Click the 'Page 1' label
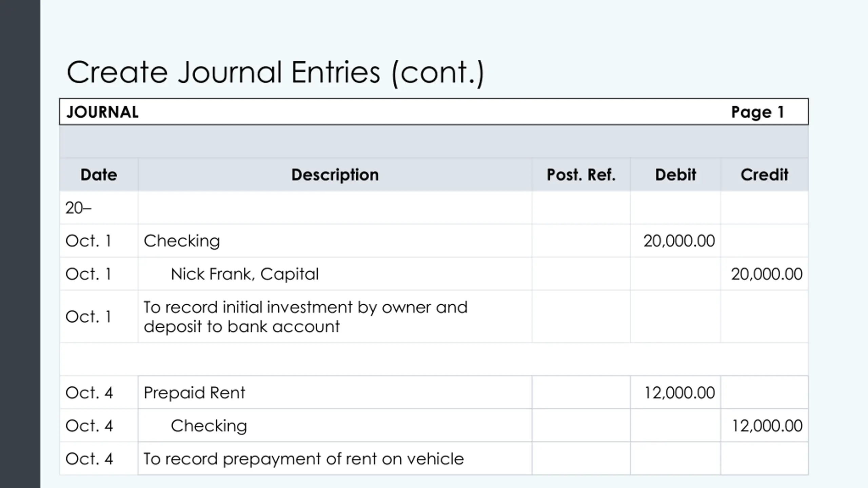This screenshot has height=488, width=868. [x=758, y=112]
